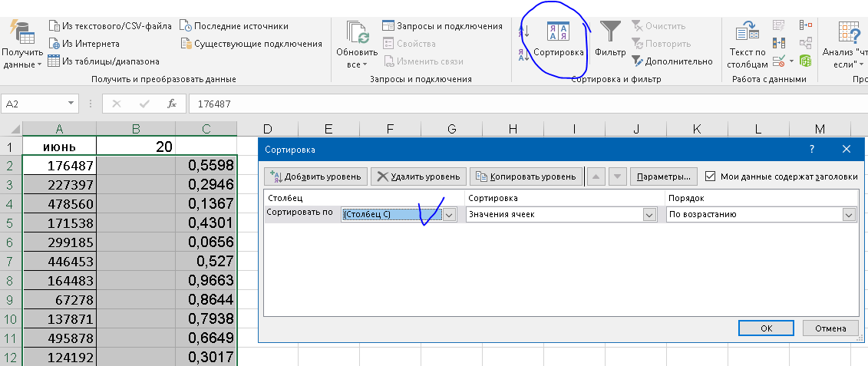
Task: Click the Insert Function fx icon
Action: 172,104
